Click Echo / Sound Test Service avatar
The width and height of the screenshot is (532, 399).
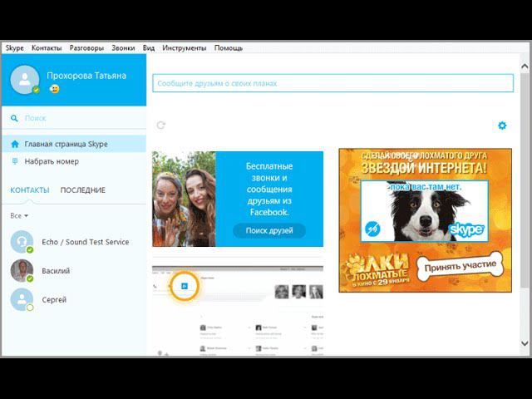coord(22,242)
